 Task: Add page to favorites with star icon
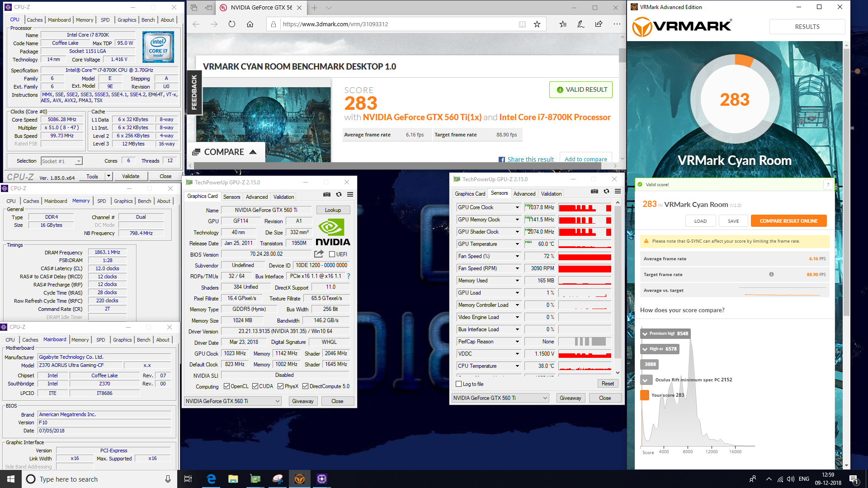[537, 24]
